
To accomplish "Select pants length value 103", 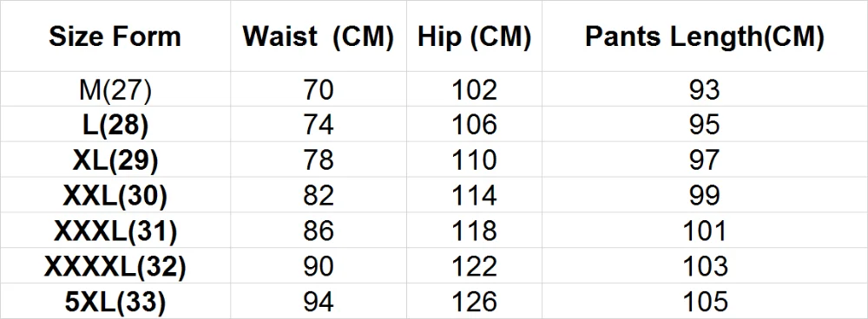I will click(704, 266).
